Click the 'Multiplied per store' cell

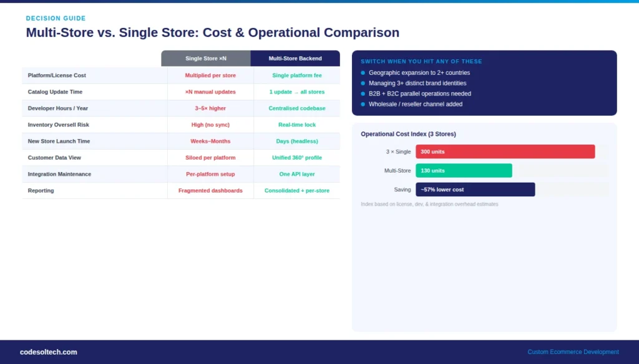pos(210,75)
